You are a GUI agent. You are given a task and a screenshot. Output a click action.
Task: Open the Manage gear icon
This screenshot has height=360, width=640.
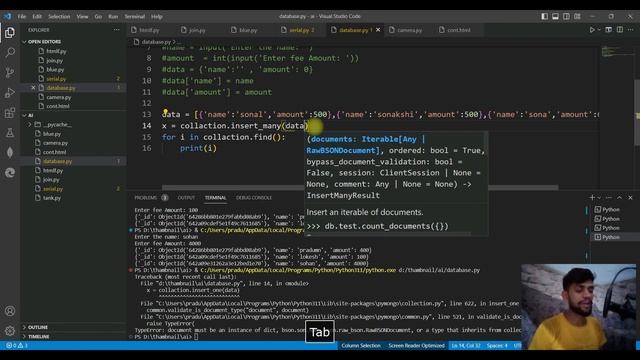(x=10, y=330)
